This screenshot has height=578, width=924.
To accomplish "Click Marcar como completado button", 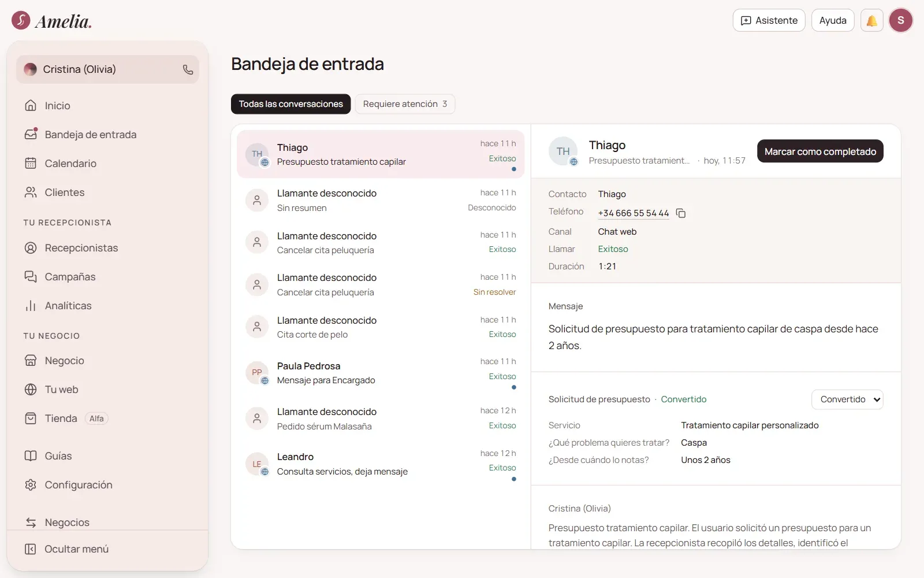I will tap(820, 151).
